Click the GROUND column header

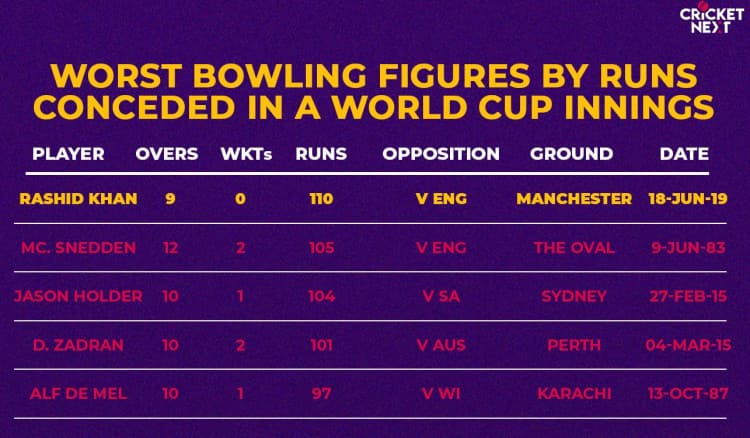click(572, 154)
